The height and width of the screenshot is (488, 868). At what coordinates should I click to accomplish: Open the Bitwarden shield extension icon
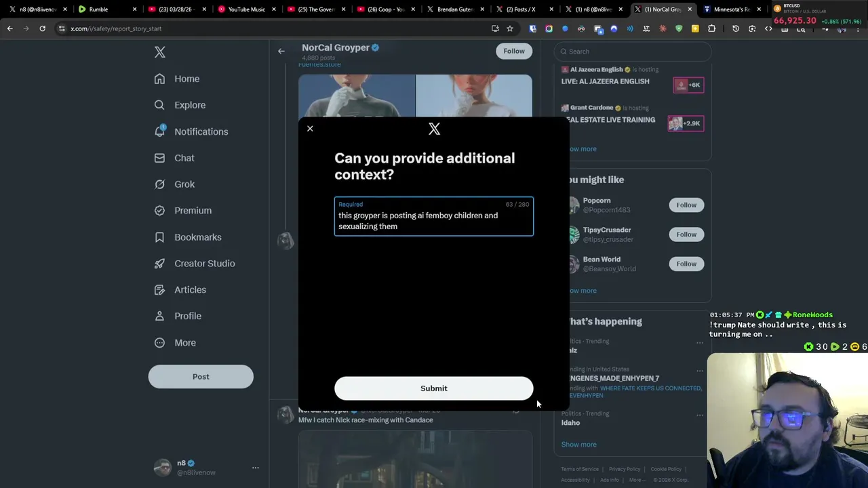tap(533, 28)
